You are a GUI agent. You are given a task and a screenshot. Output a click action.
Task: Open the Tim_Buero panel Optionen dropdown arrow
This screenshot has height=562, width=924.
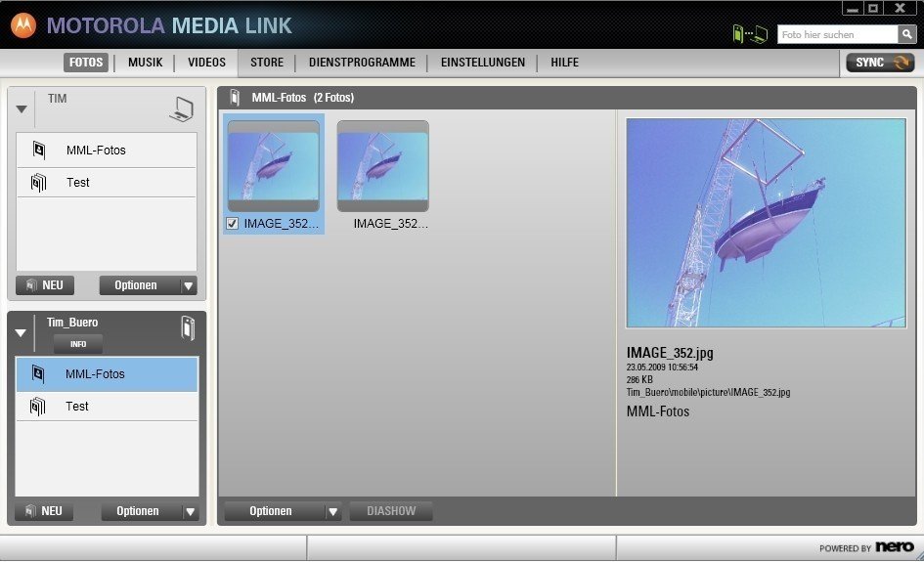(x=190, y=511)
